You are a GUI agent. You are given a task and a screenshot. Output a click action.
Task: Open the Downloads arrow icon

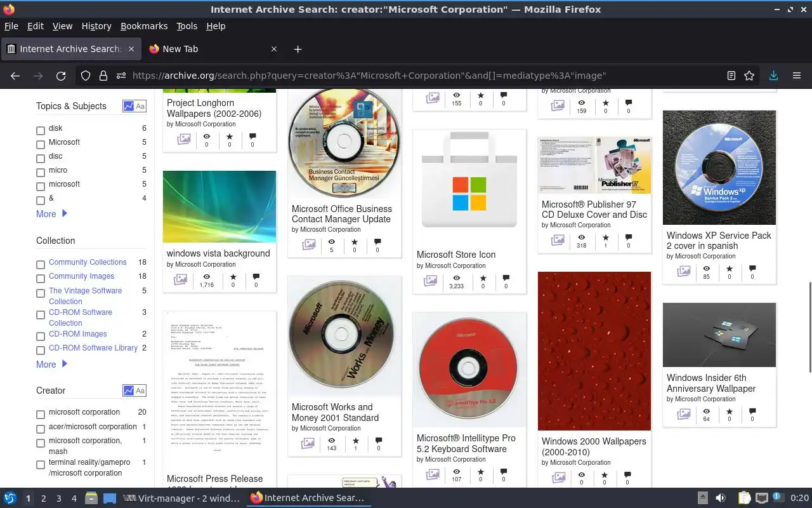[x=773, y=76]
